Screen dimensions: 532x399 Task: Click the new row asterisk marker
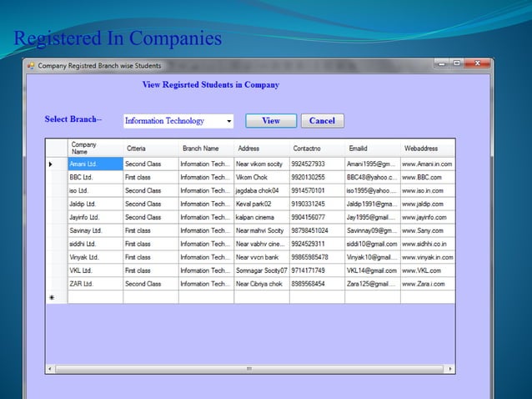coord(51,297)
